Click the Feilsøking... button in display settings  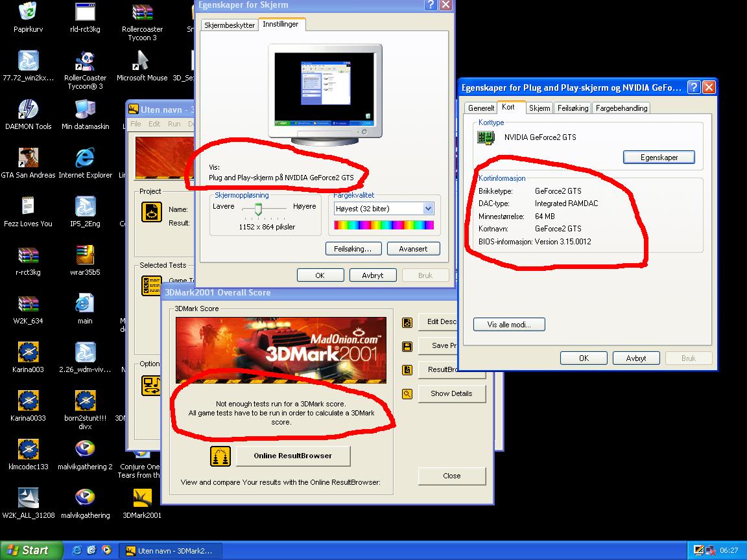(x=353, y=249)
